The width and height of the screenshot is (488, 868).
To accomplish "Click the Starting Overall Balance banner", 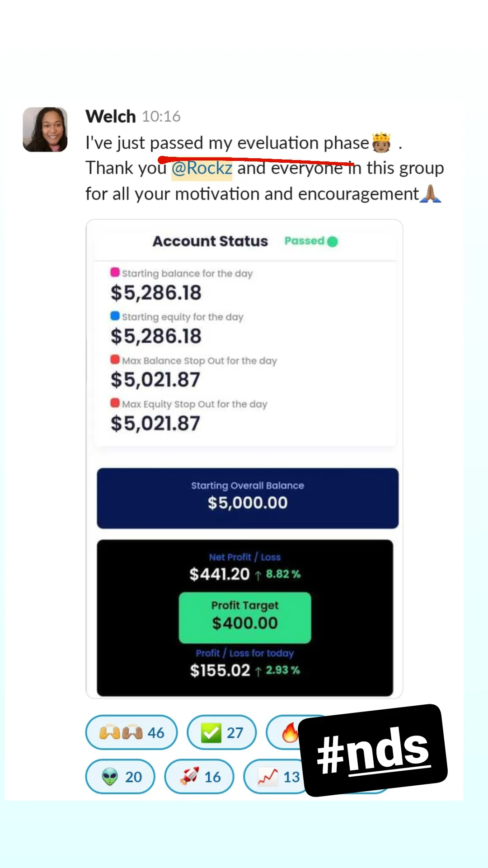I will click(248, 498).
